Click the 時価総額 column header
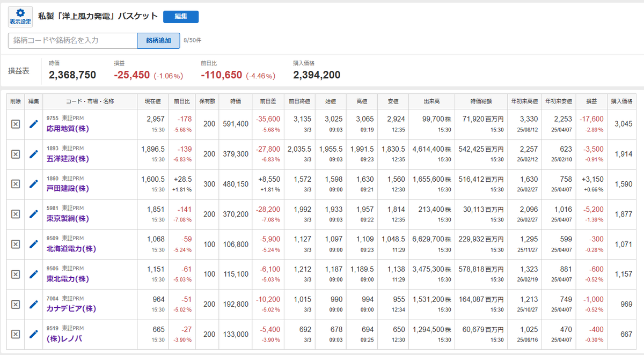The width and height of the screenshot is (644, 355). click(481, 101)
